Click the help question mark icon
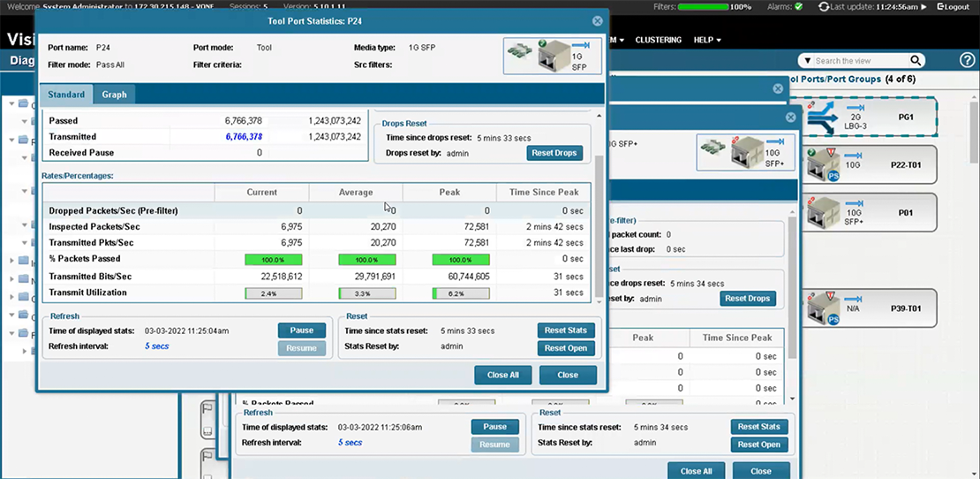The width and height of the screenshot is (980, 479). click(967, 60)
